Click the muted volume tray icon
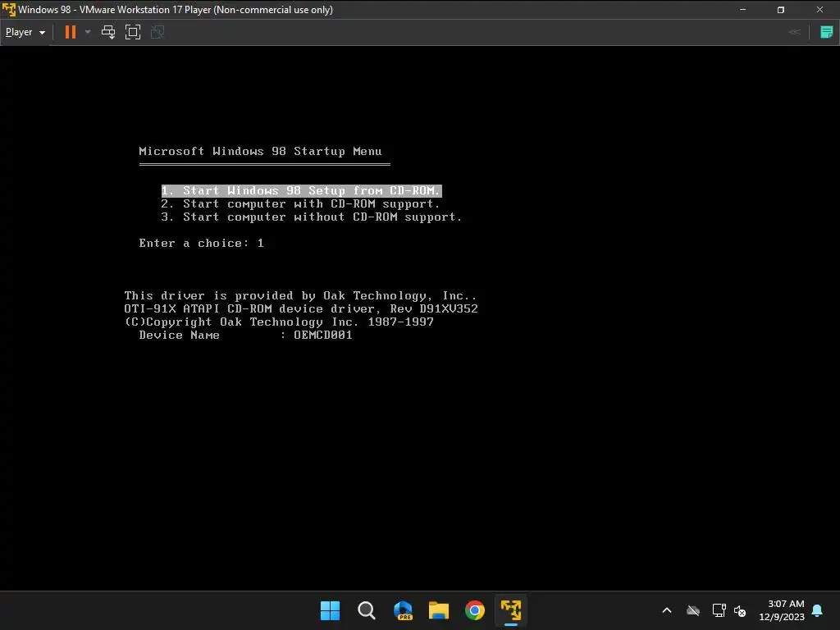Viewport: 840px width, 630px height. (740, 610)
